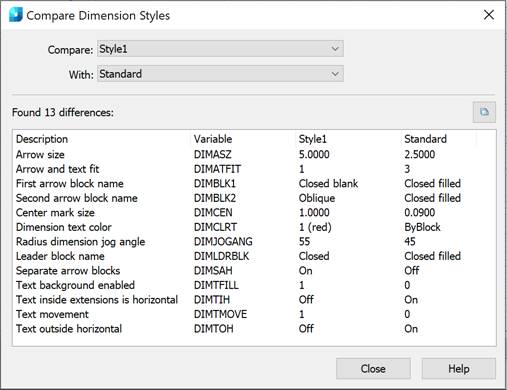This screenshot has height=390, width=507.
Task: Click the DIMASZ variable cell
Action: (213, 154)
